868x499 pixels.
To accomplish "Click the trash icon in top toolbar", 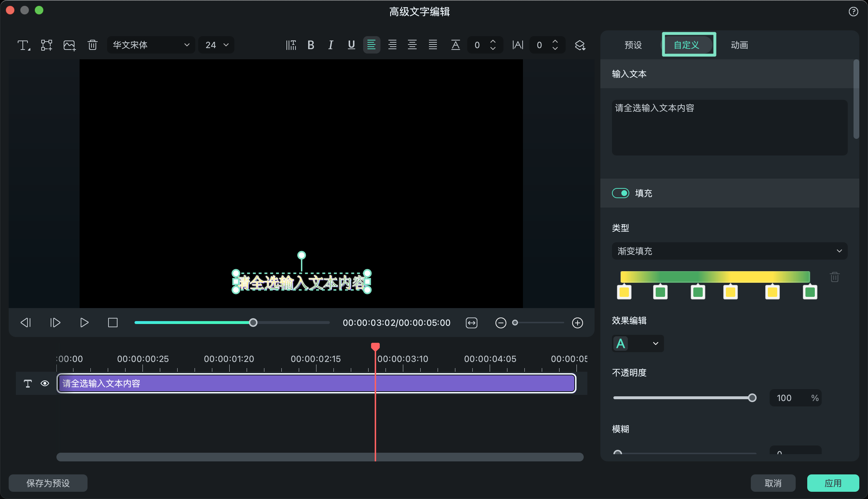I will [x=93, y=45].
